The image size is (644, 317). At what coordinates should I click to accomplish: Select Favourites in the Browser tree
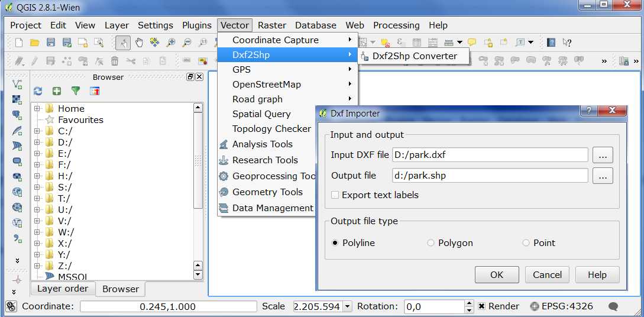click(x=80, y=120)
